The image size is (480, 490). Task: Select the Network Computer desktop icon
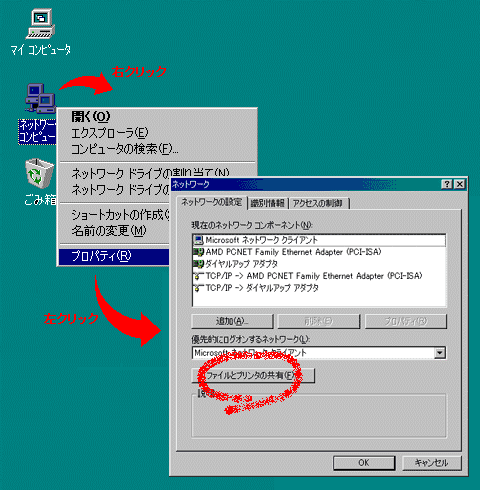pos(37,113)
